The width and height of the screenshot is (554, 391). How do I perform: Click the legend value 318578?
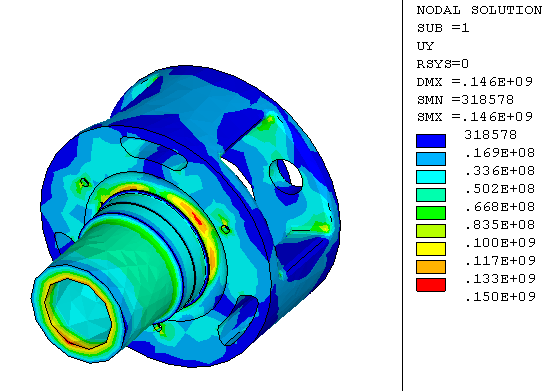[490, 135]
